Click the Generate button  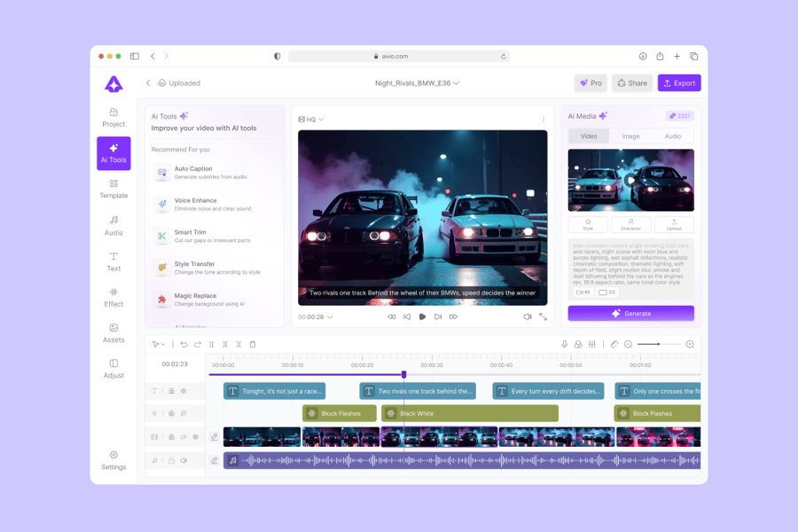630,313
